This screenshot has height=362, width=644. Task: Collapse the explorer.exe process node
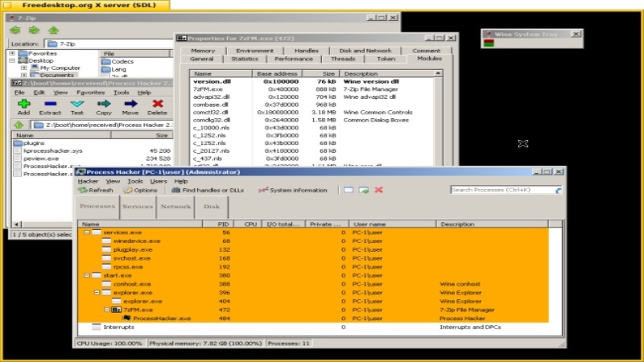(97, 293)
